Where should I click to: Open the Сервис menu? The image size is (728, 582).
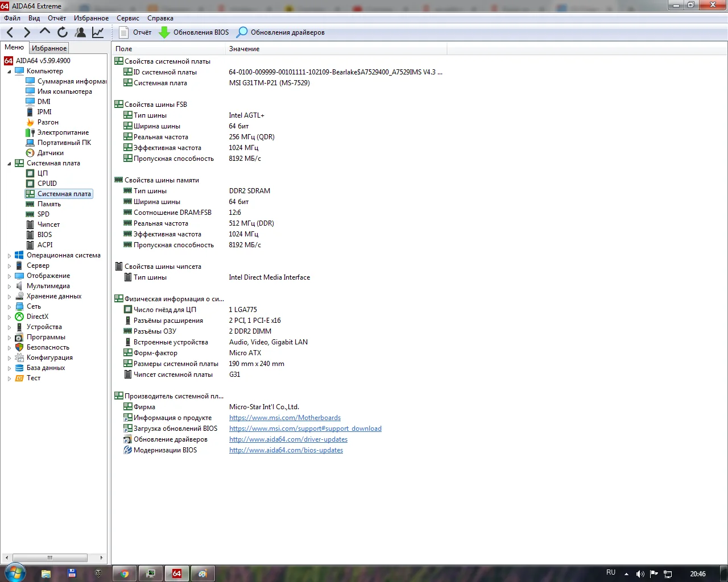pos(127,18)
